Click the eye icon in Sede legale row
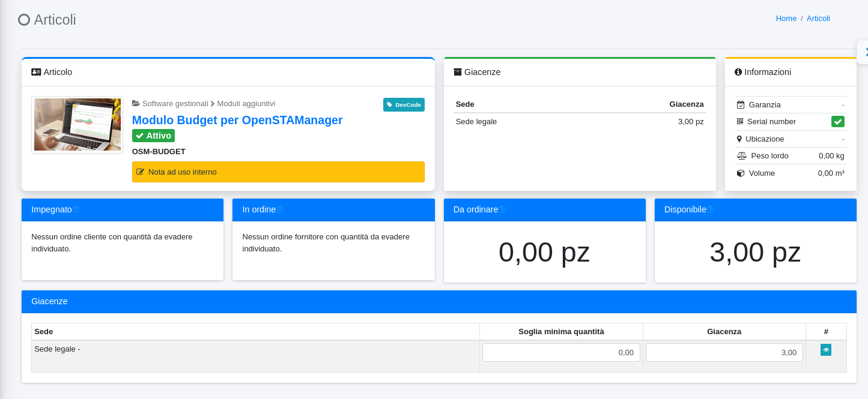Screen dimensions: 868x399 pyautogui.click(x=826, y=350)
